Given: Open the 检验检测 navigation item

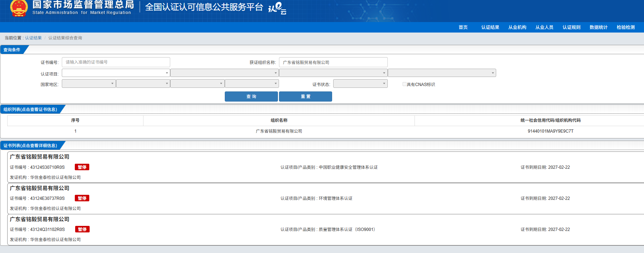Looking at the screenshot, I should pos(626,27).
